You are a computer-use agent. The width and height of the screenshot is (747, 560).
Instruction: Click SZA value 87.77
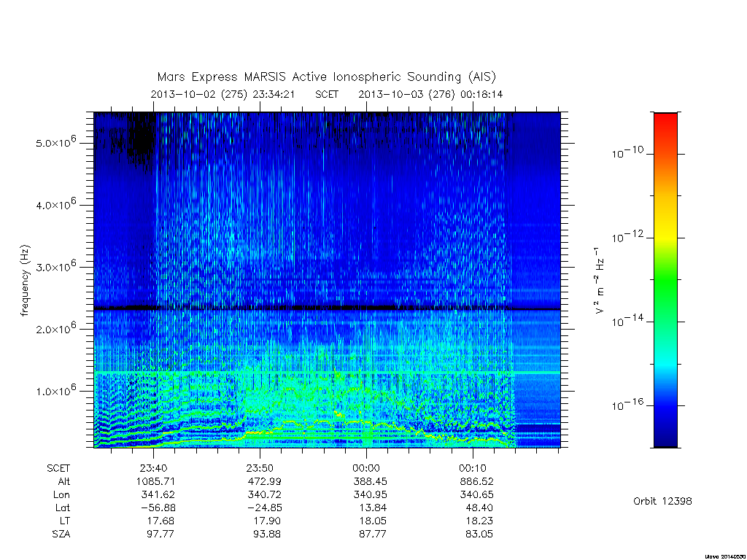(373, 534)
